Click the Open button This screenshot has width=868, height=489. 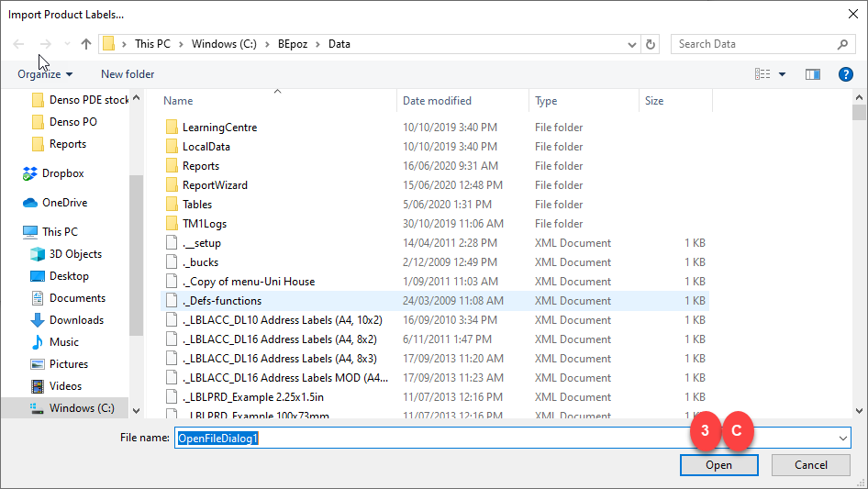718,465
